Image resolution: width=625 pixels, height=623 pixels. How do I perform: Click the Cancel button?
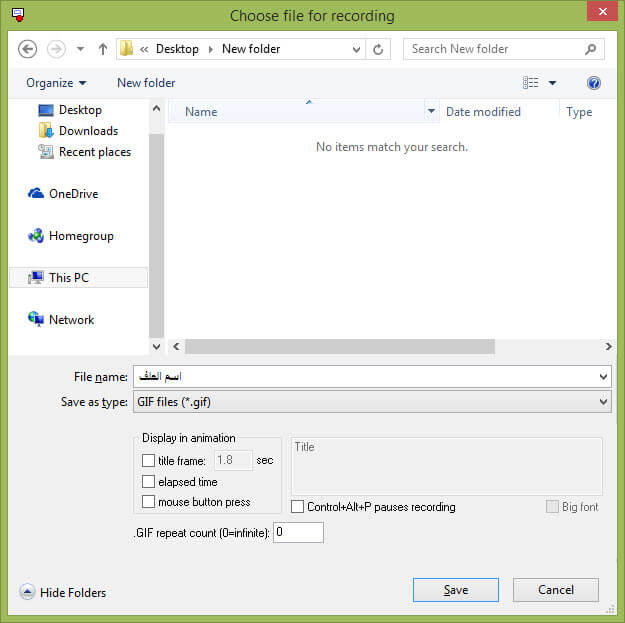556,590
